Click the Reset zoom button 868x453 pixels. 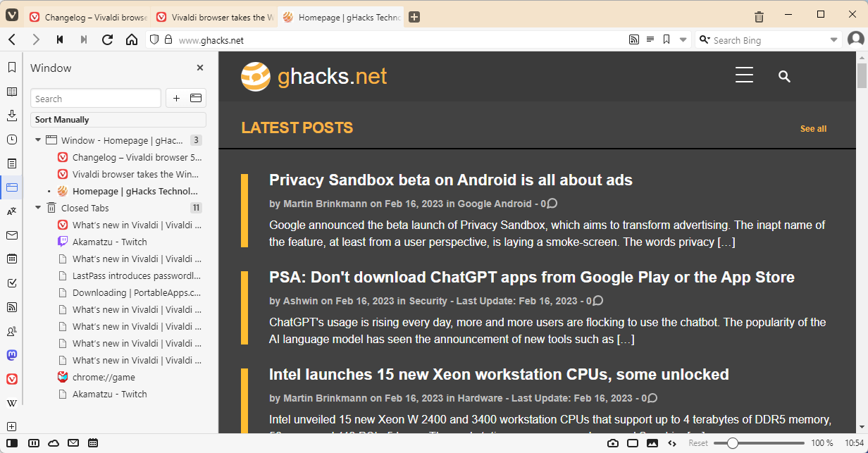click(x=698, y=443)
